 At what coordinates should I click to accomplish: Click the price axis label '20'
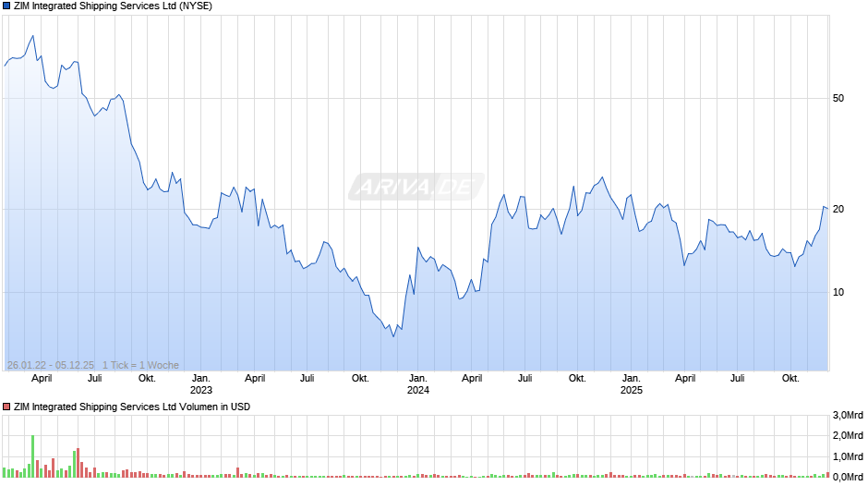[x=838, y=209]
